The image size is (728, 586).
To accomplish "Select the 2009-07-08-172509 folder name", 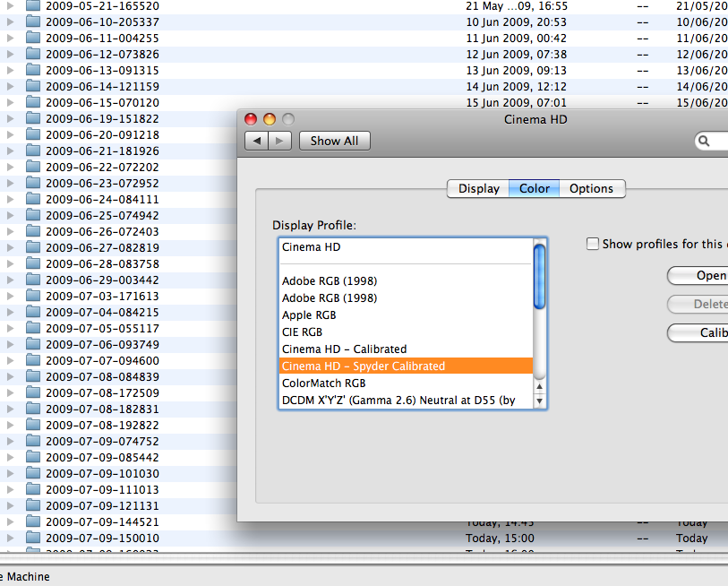I will [102, 393].
